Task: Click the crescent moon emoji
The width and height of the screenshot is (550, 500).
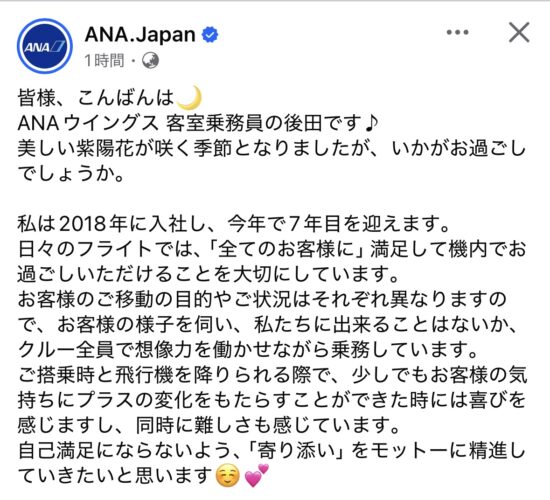Action: (x=189, y=97)
